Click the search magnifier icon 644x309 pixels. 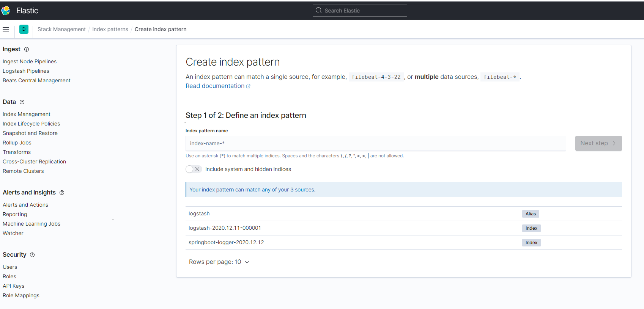tap(319, 11)
